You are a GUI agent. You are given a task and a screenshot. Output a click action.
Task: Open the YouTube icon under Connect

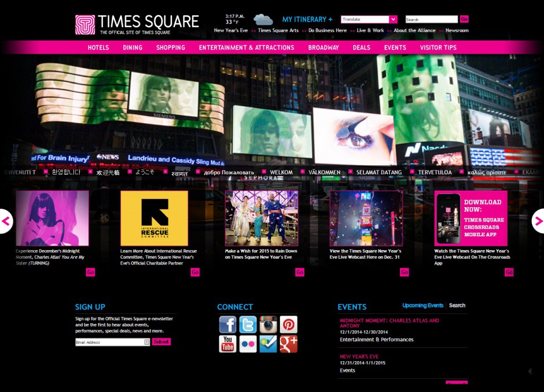tap(227, 344)
